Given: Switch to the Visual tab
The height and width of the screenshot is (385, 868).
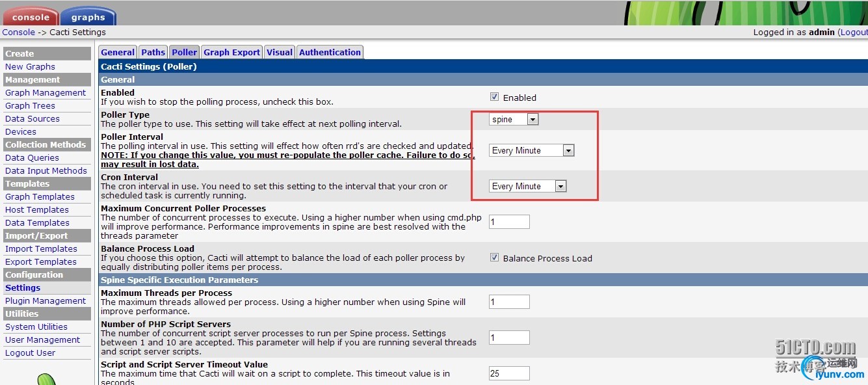Looking at the screenshot, I should 280,52.
